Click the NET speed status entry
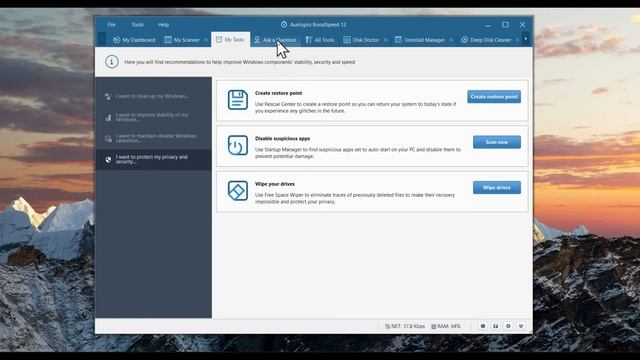This screenshot has width=640, height=360. 405,326
